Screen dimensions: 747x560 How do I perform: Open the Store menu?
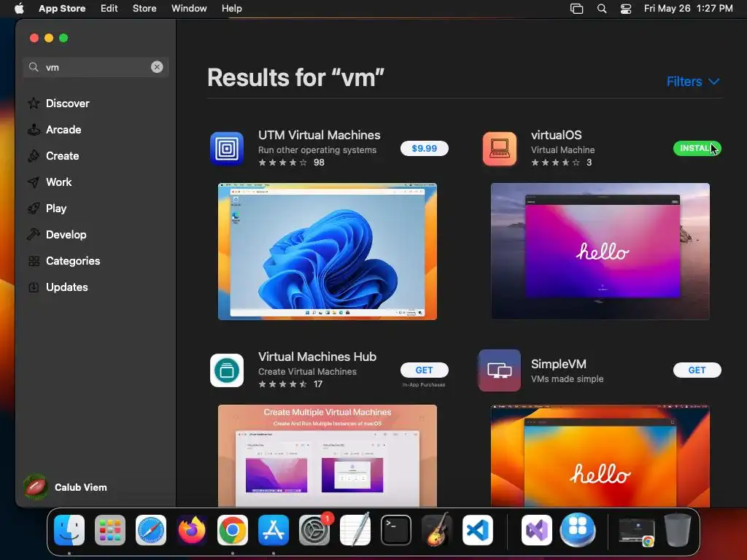[x=144, y=9]
